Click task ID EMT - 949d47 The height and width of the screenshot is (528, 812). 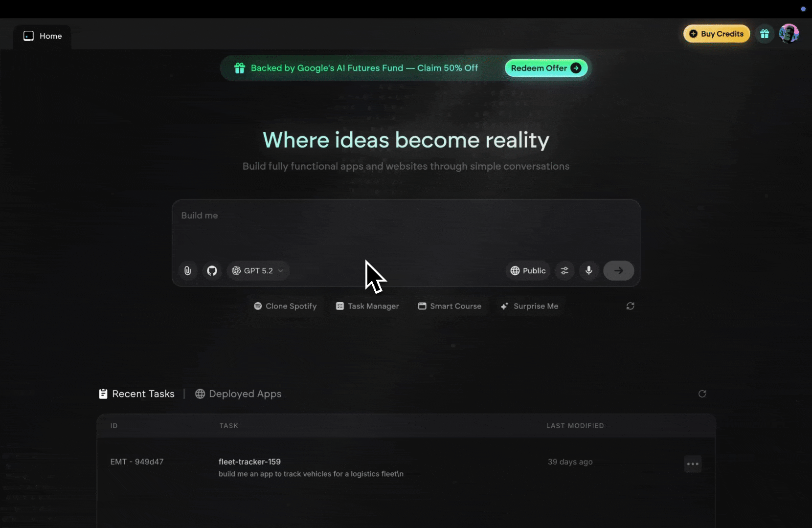(x=137, y=462)
